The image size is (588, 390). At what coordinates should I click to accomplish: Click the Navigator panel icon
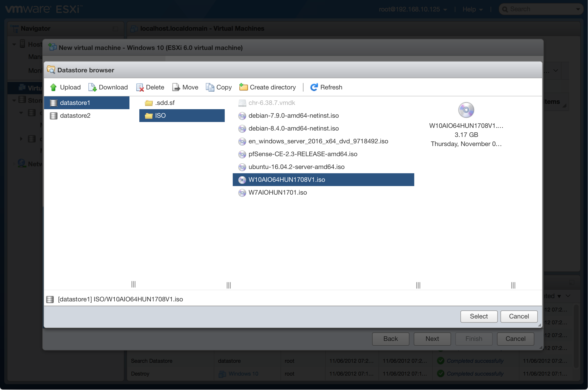click(x=14, y=28)
